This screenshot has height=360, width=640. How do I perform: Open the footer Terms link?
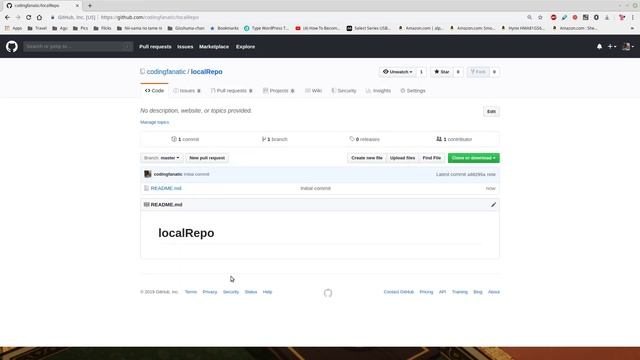point(191,292)
